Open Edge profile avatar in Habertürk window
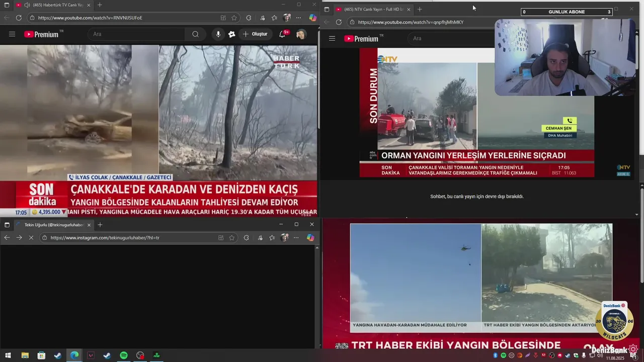 [287, 18]
